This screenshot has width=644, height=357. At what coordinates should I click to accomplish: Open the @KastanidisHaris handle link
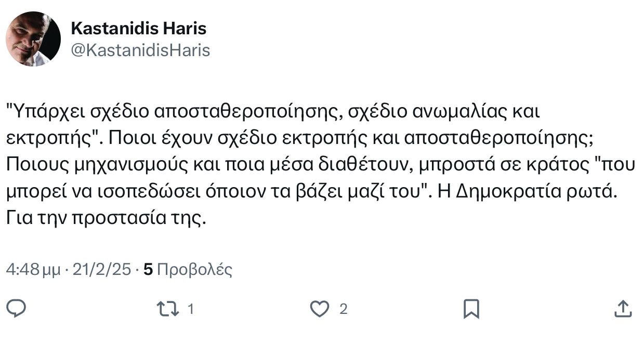pyautogui.click(x=140, y=50)
